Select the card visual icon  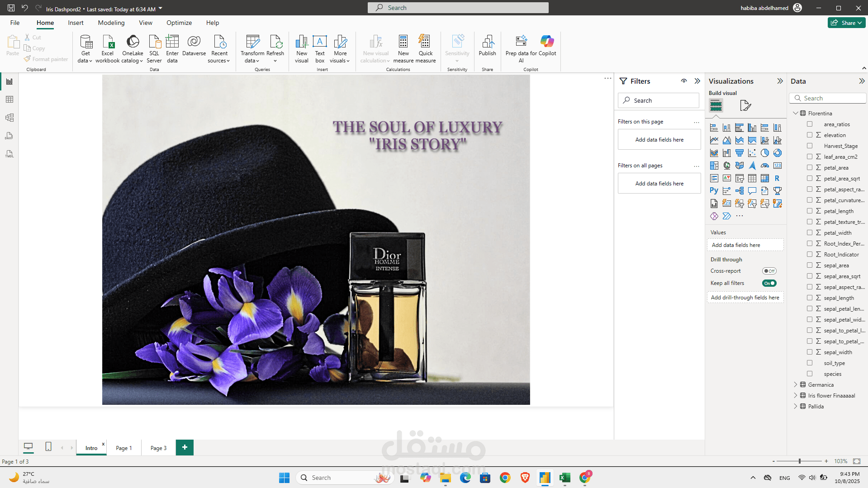tap(777, 166)
